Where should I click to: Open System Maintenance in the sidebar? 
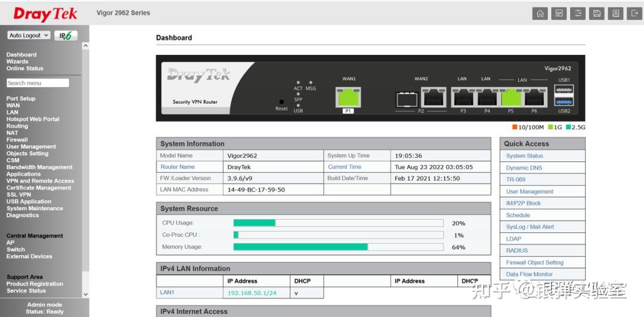pos(35,209)
